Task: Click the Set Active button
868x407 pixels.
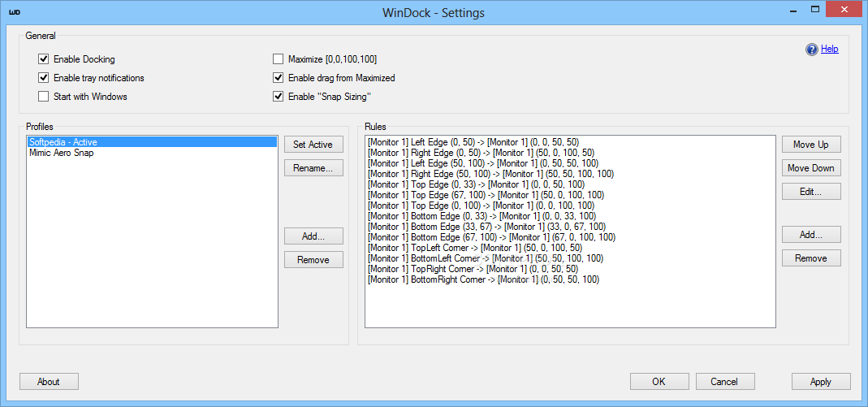Action: [x=313, y=145]
